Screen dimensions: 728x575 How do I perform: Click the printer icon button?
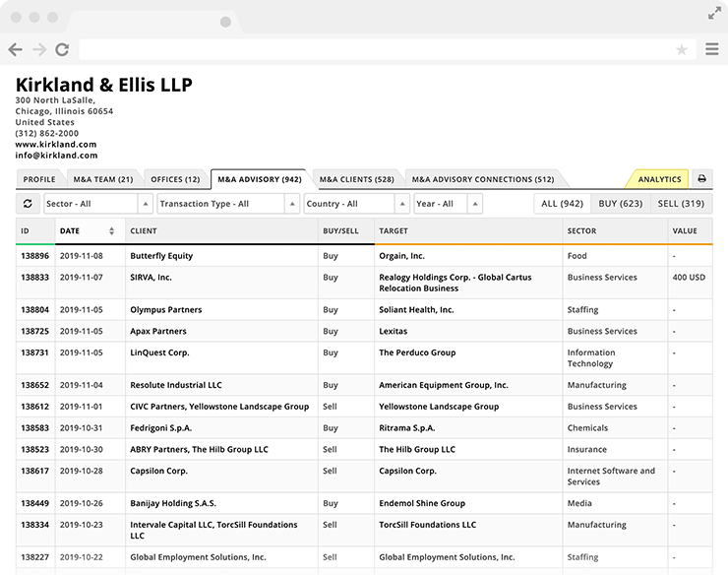[702, 178]
